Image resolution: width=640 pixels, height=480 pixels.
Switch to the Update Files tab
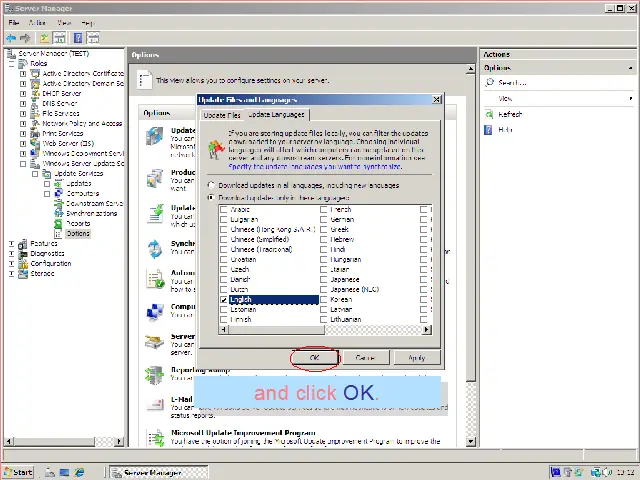[x=222, y=116]
